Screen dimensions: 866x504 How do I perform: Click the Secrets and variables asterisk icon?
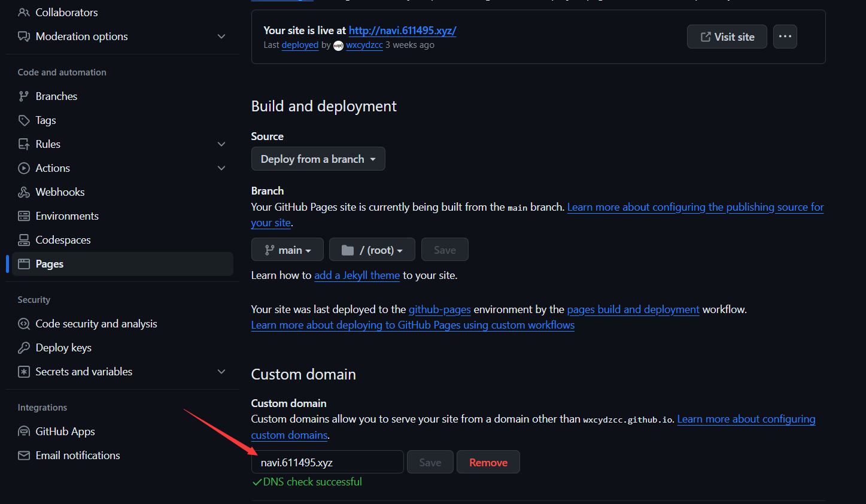(x=24, y=372)
